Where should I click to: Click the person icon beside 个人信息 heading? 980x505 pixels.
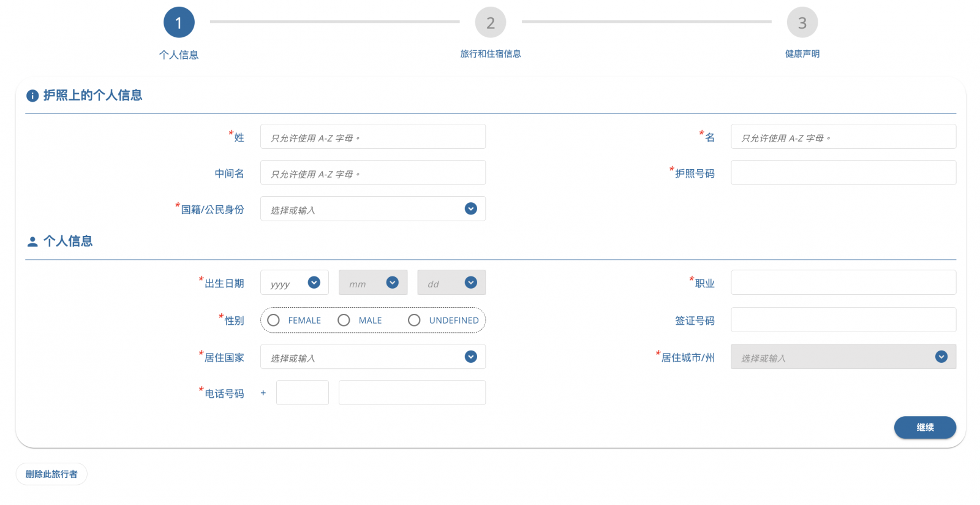click(32, 242)
